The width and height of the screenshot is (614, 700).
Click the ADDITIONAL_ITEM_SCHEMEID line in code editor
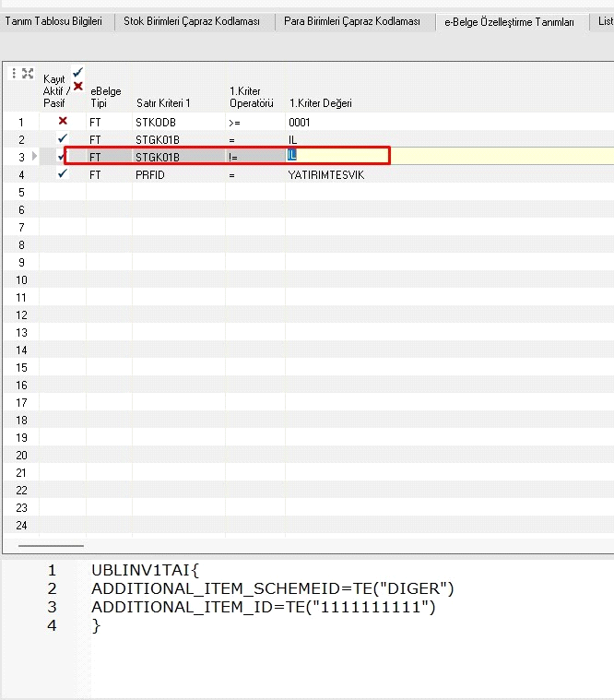272,588
